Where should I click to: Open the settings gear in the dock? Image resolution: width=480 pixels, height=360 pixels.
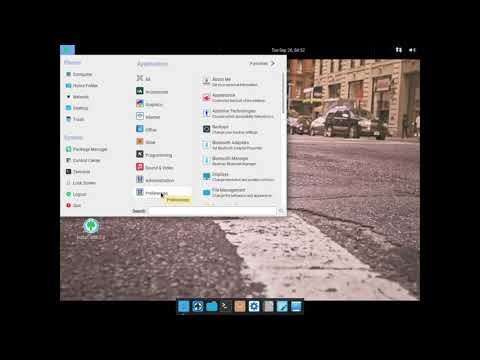pyautogui.click(x=254, y=306)
